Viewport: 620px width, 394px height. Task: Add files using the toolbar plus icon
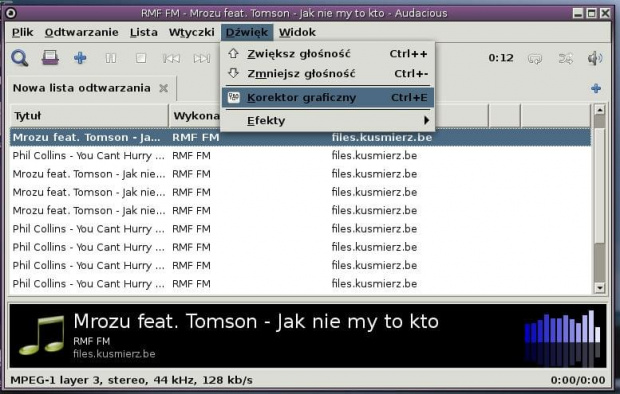(x=80, y=58)
